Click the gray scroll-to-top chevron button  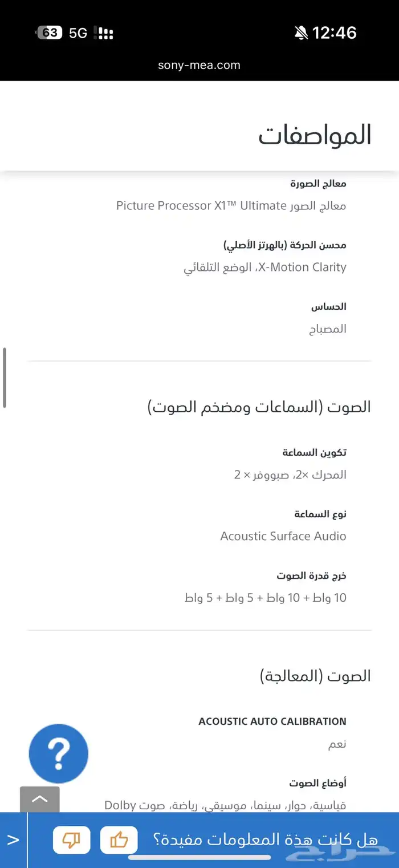[40, 799]
